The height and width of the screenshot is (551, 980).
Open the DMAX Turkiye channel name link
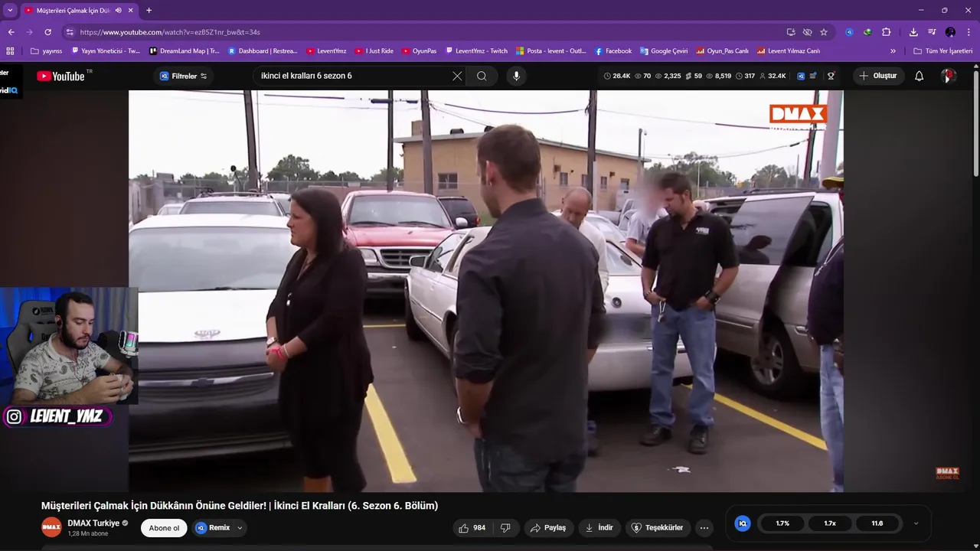(93, 523)
